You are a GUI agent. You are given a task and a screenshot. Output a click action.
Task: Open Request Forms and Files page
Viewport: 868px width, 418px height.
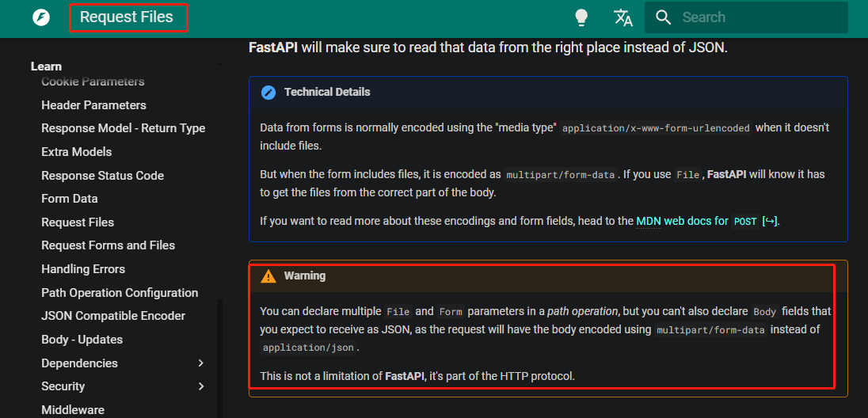(108, 245)
